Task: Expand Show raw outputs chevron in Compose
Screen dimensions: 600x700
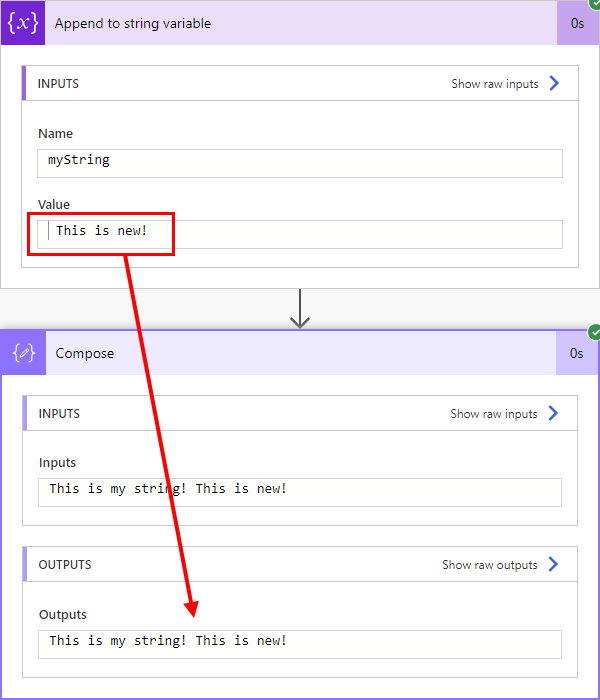Action: (553, 564)
